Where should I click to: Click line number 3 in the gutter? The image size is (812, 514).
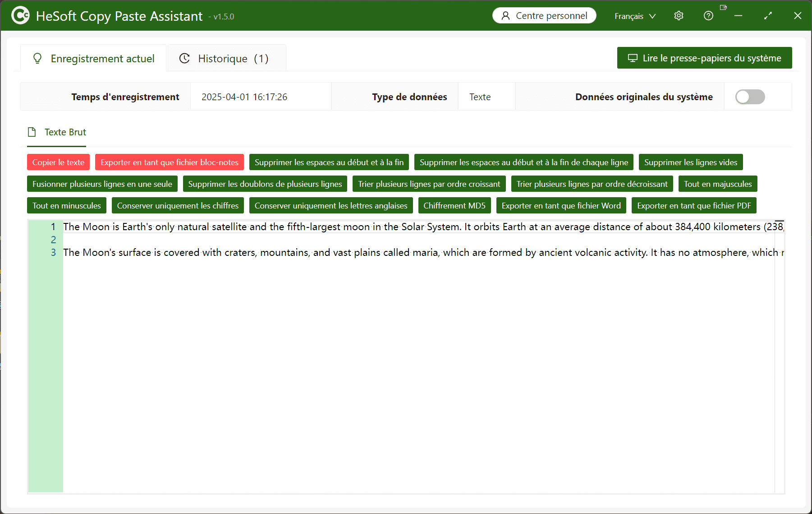(53, 252)
